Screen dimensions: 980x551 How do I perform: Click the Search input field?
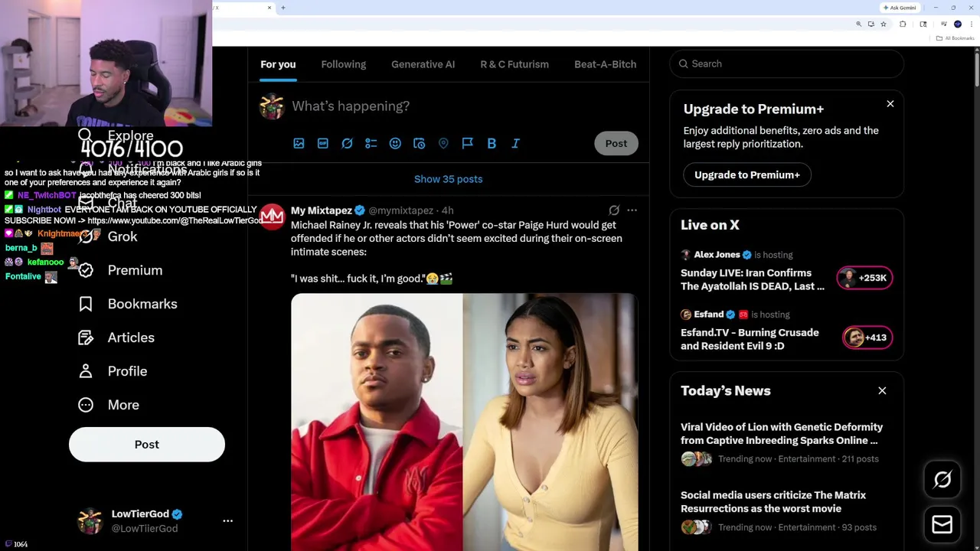click(787, 64)
